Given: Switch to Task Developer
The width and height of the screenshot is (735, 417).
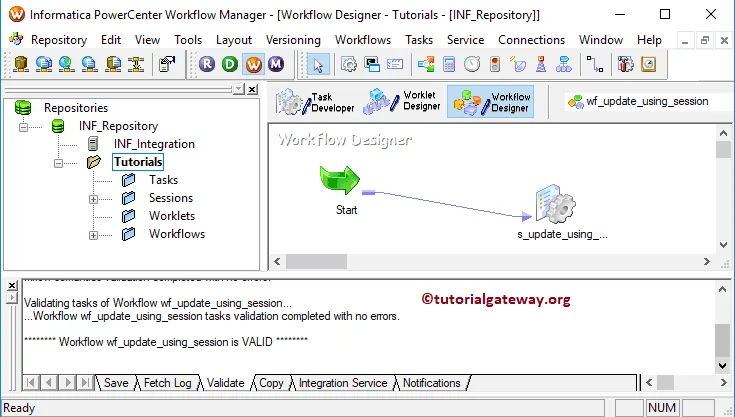Looking at the screenshot, I should (x=315, y=102).
